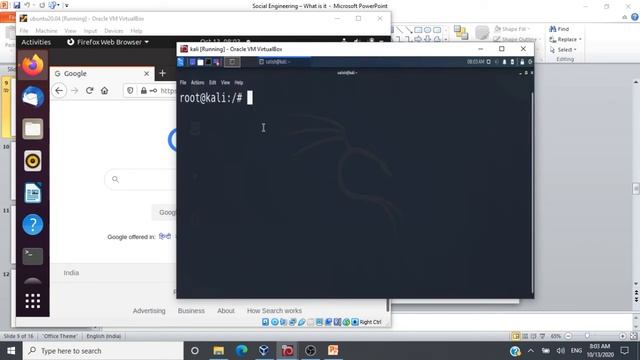Click Quick Styles icon in PowerPoint ribbon
Screen dimensions: 640x360
[482, 33]
